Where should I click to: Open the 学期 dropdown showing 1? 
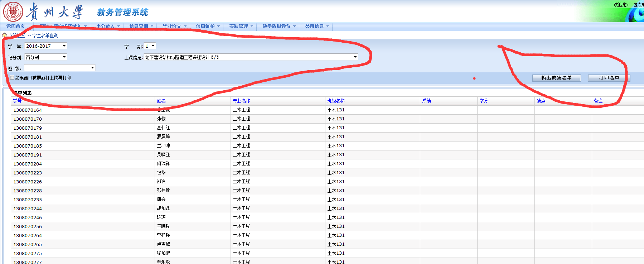150,46
